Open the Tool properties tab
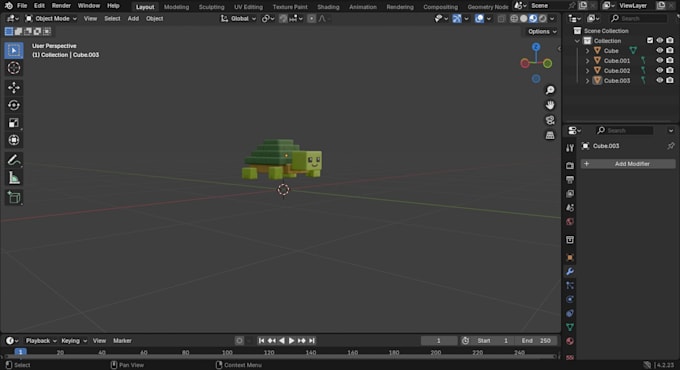The height and width of the screenshot is (370, 680). [x=570, y=148]
